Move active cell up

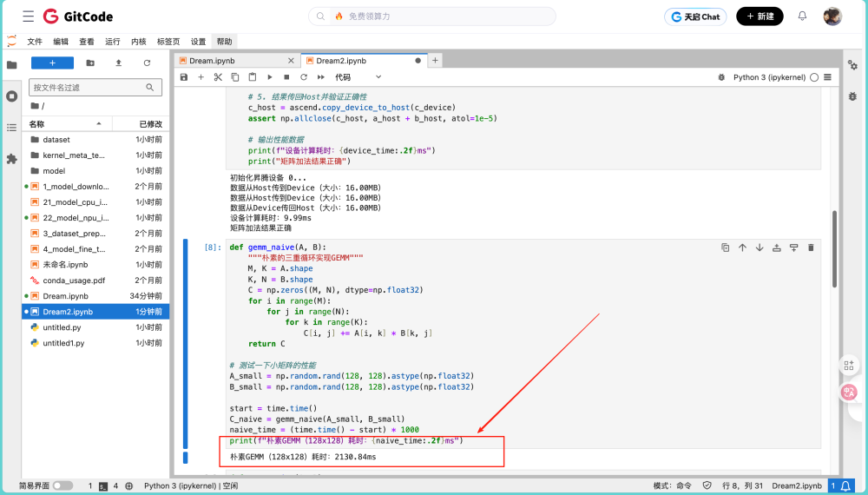point(742,247)
